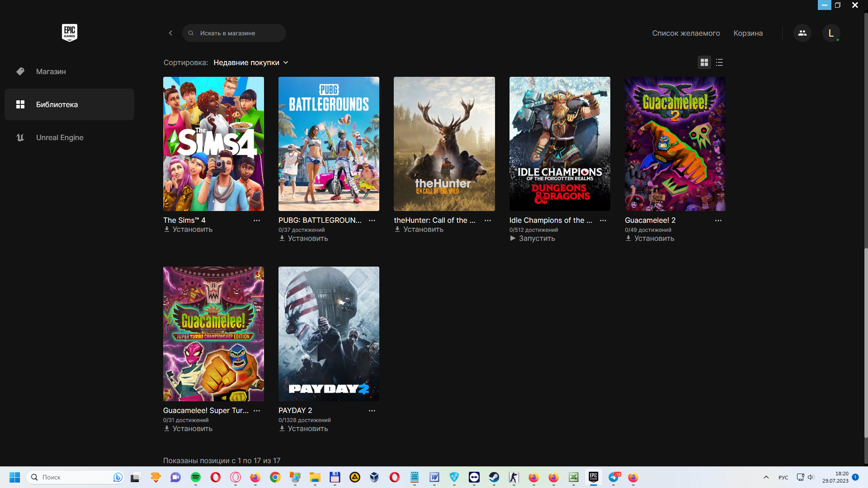This screenshot has width=868, height=488.
Task: Go back with the left arrow
Action: (x=170, y=33)
